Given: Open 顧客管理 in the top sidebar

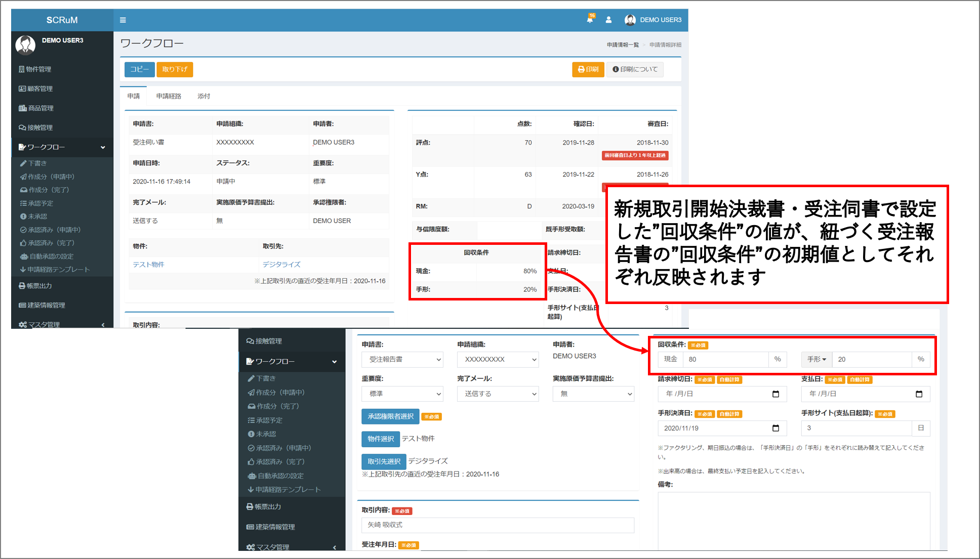Looking at the screenshot, I should click(x=39, y=89).
